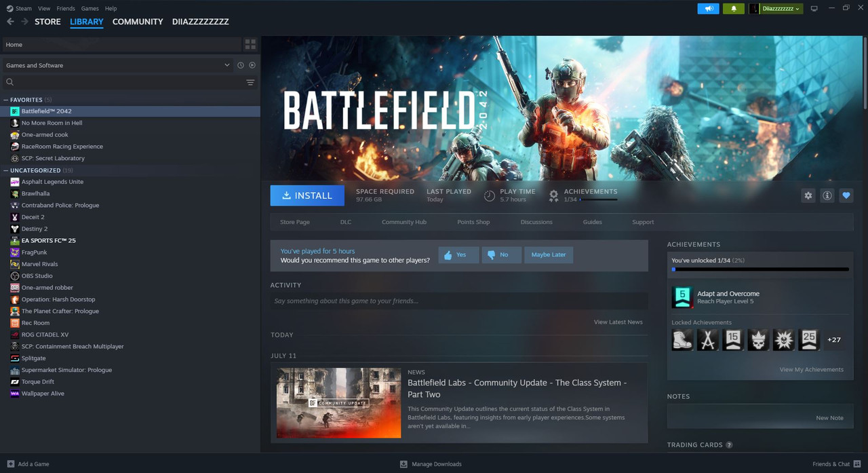Click View My Achievements link
This screenshot has height=473, width=868.
(x=812, y=369)
